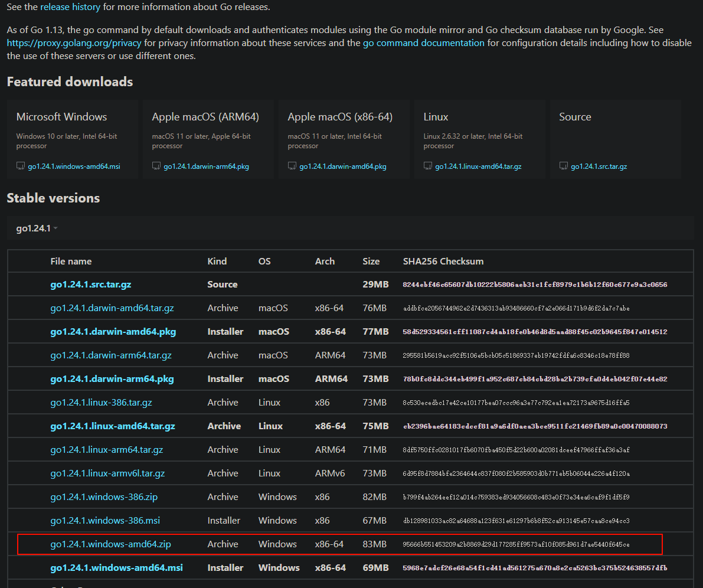Click the 29MB size in src.tar.gz row

click(x=376, y=285)
